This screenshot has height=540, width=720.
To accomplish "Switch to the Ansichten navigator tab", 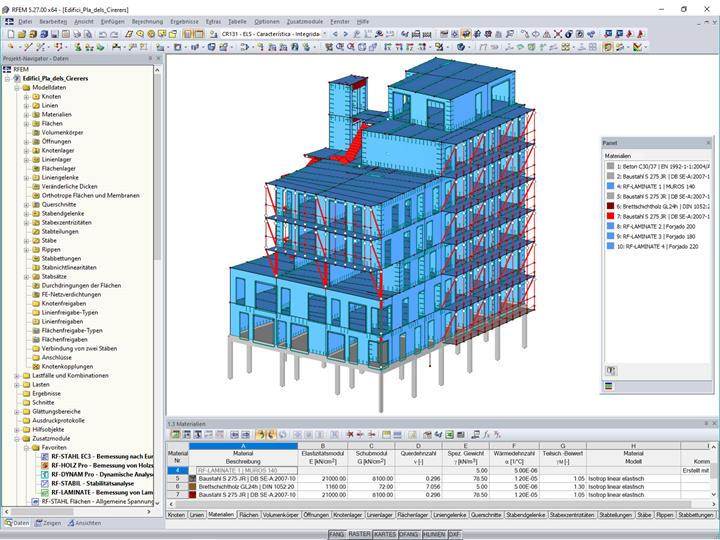I will pos(84,523).
